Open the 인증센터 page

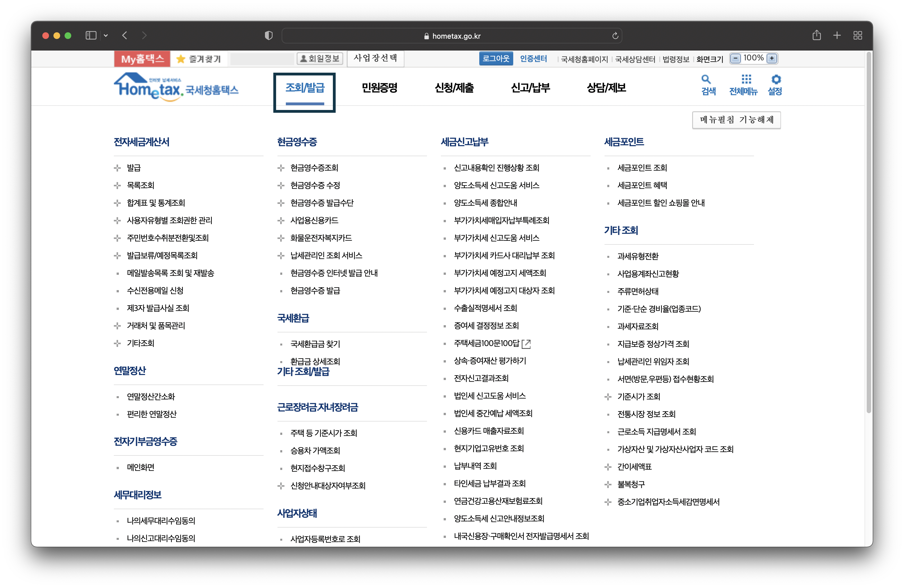pyautogui.click(x=533, y=58)
